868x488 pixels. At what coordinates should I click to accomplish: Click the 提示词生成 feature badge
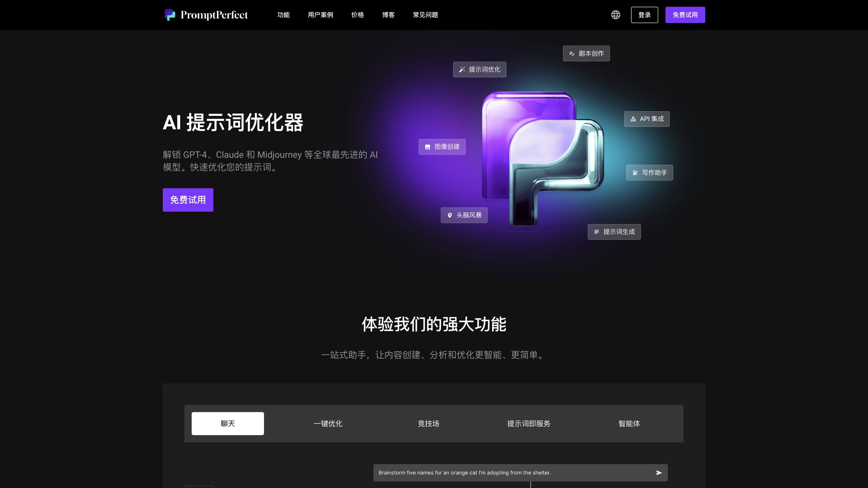[x=614, y=231]
